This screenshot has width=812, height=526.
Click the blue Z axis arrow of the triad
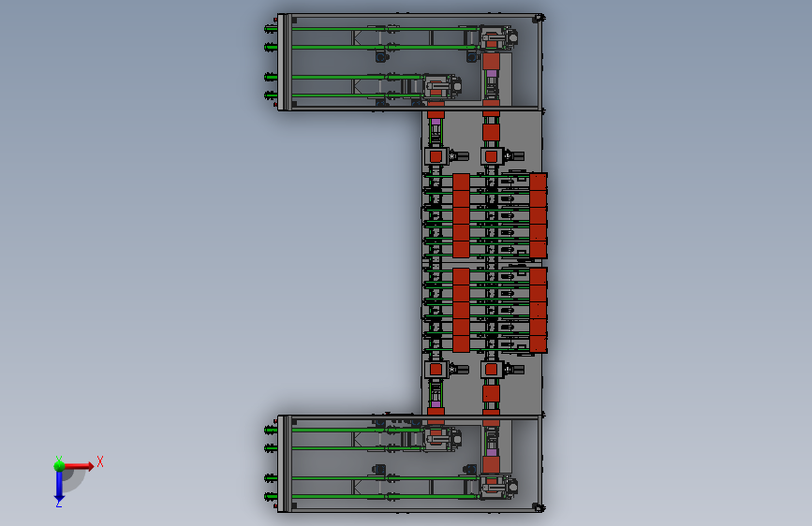pyautogui.click(x=59, y=487)
